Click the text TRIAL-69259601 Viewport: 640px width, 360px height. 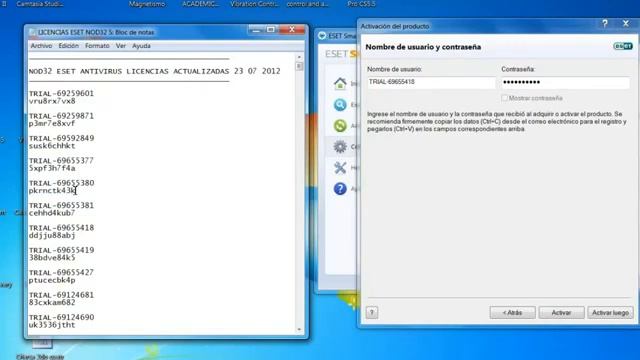tap(61, 93)
